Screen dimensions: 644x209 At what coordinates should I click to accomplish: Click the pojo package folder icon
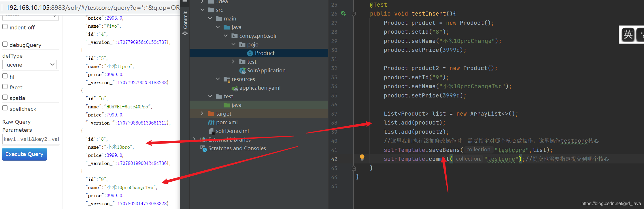pyautogui.click(x=242, y=44)
